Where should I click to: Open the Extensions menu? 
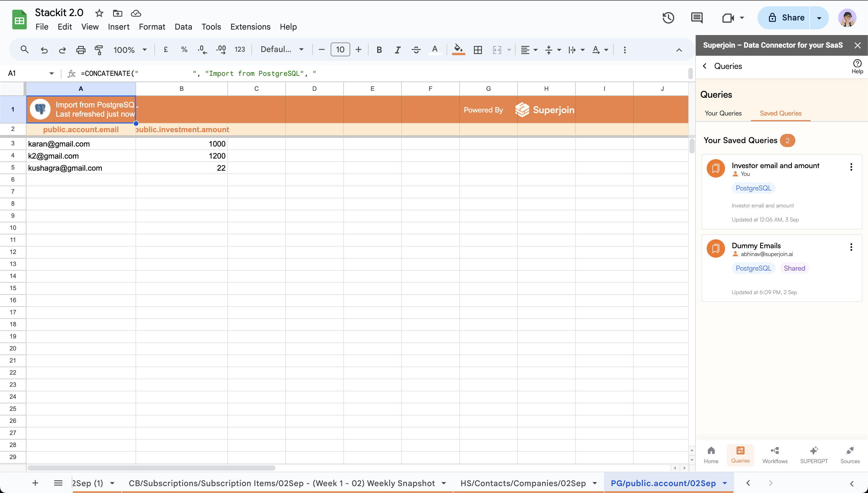(250, 27)
